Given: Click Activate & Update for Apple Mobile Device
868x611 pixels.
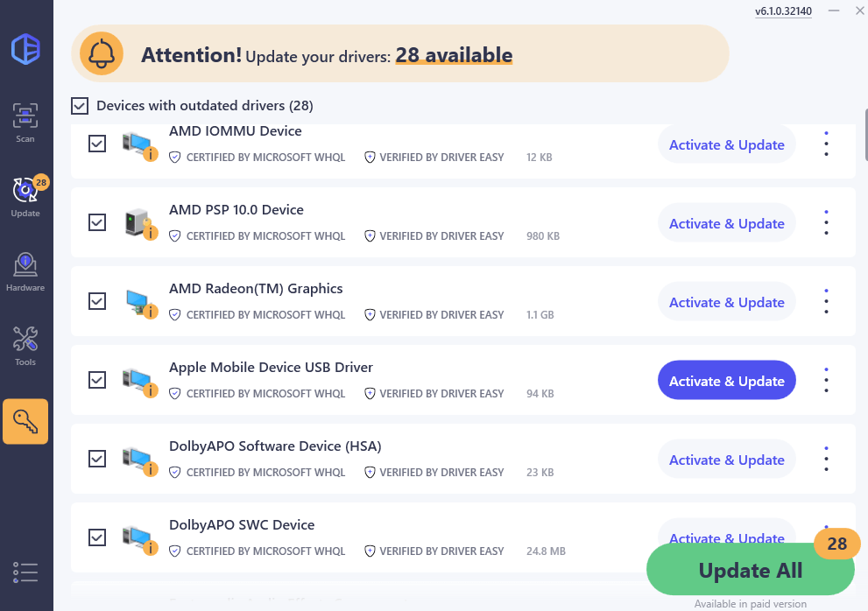Looking at the screenshot, I should [x=726, y=381].
